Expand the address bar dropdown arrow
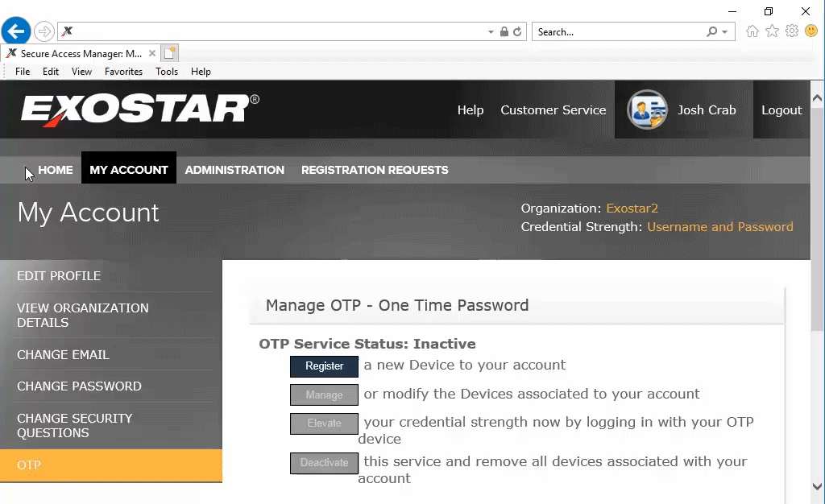Viewport: 825px width, 504px height. pos(491,32)
